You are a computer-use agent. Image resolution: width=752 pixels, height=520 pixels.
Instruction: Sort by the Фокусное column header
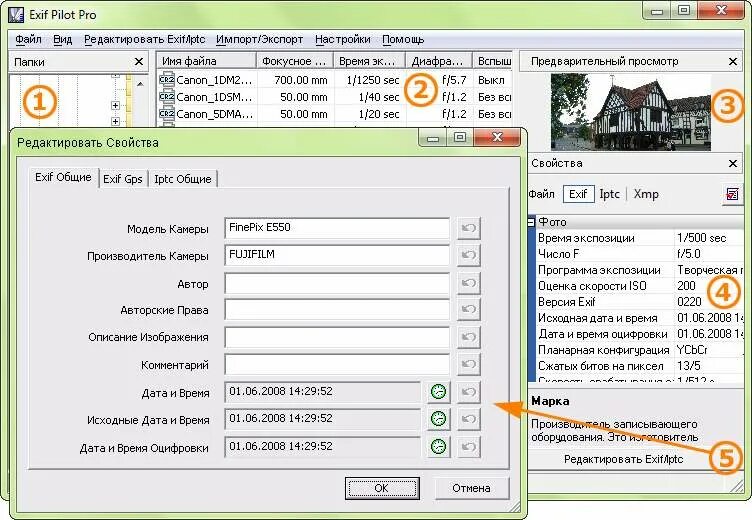click(294, 61)
